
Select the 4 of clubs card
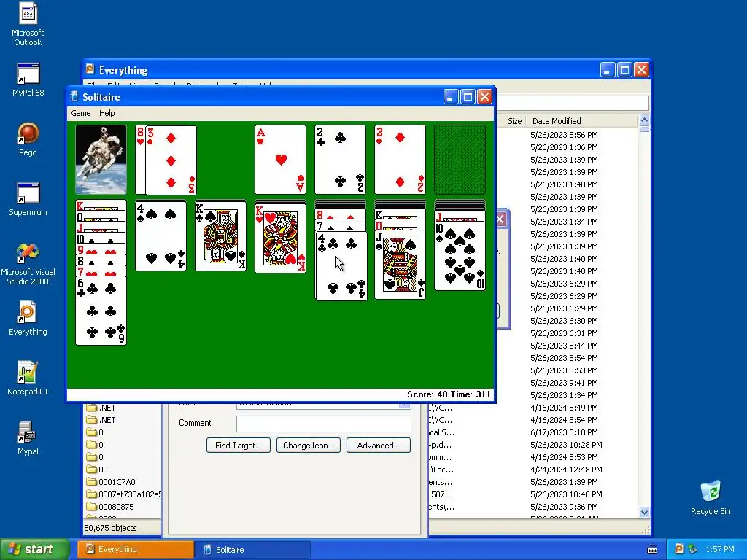(x=341, y=265)
